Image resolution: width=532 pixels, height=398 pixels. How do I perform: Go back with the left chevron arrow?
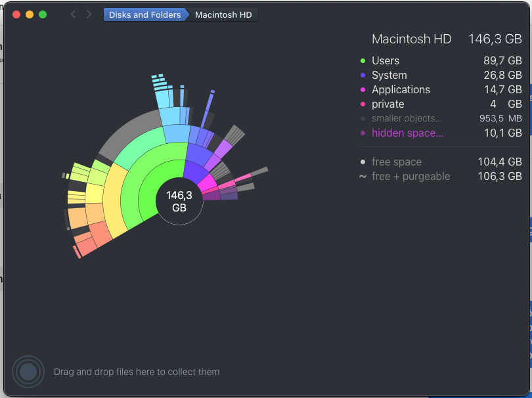click(73, 14)
